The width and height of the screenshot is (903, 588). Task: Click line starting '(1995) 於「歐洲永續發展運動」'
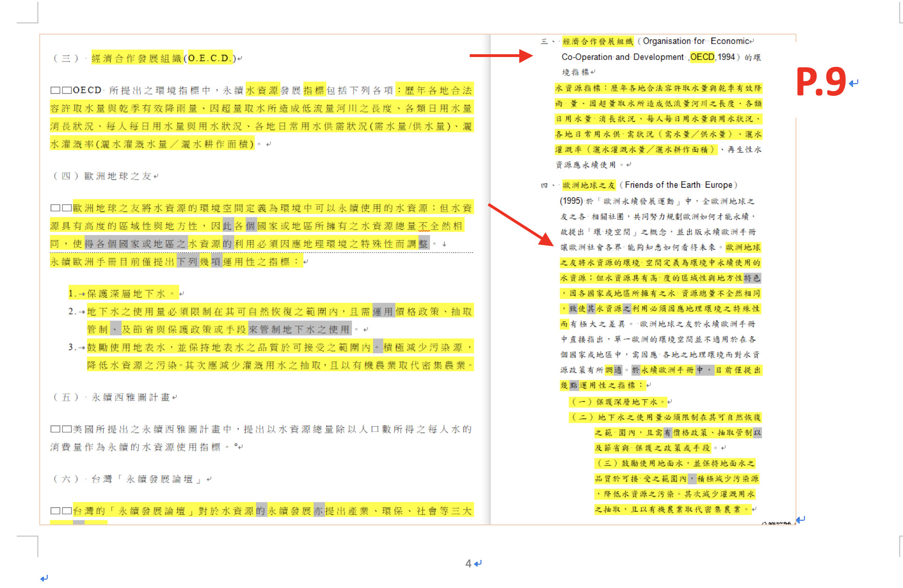[657, 201]
